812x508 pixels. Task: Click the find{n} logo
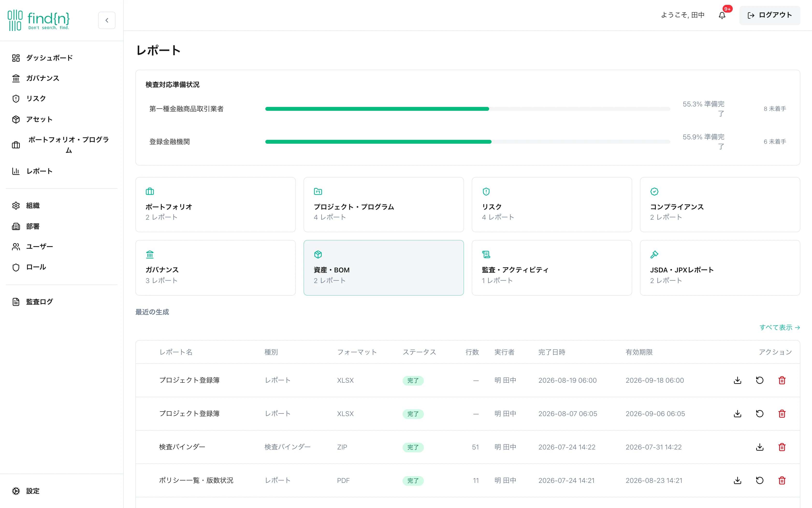click(x=39, y=20)
